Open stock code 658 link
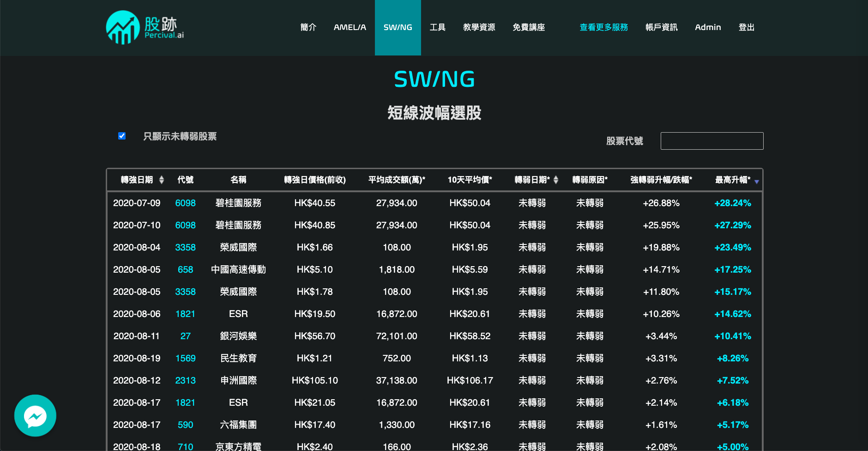Screen dimensions: 868x451 186,269
